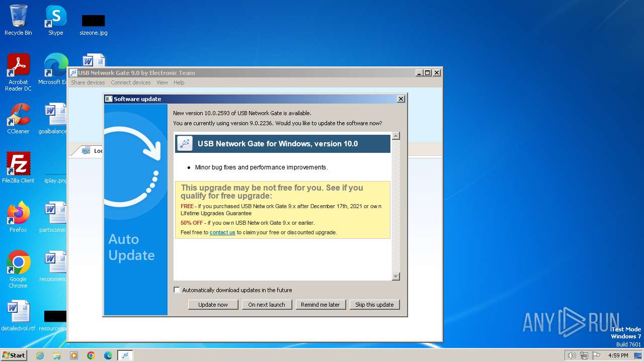Select resourcean desktop file

click(x=55, y=321)
